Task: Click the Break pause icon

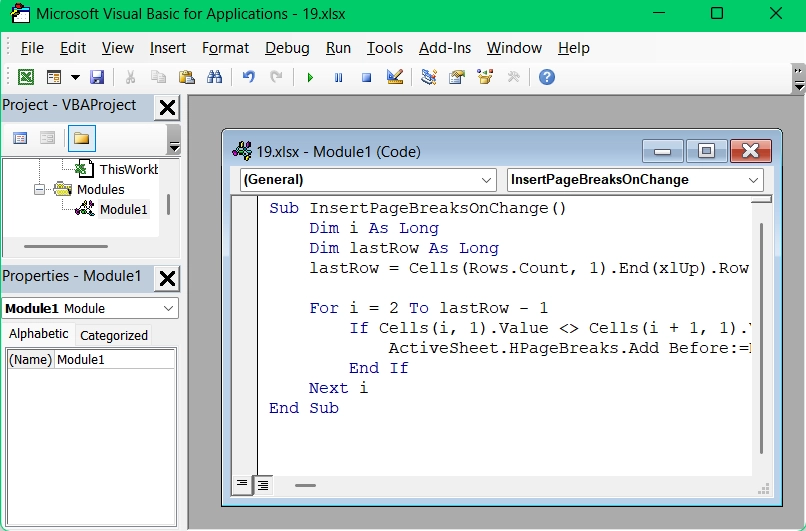Action: [338, 78]
